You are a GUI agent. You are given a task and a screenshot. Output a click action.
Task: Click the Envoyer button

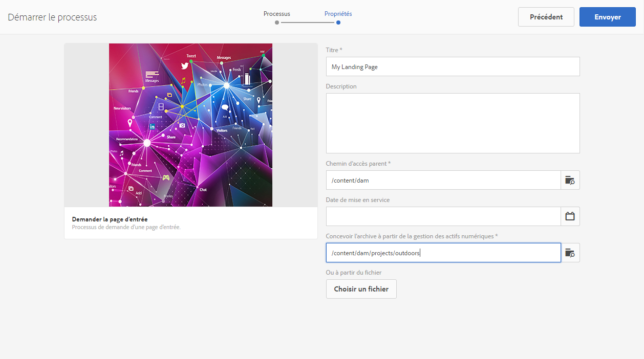coord(608,17)
